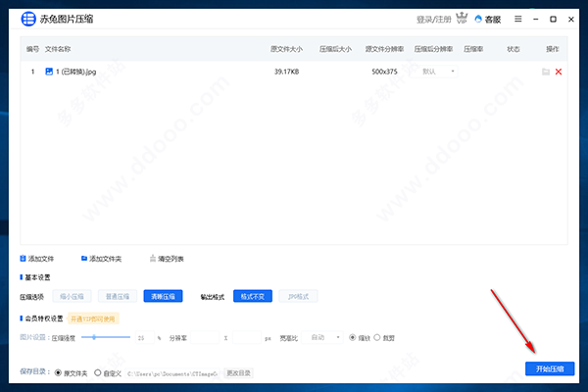Maximize the 赤兔图片压缩 window
Screen dimensions: 588x392
point(553,19)
